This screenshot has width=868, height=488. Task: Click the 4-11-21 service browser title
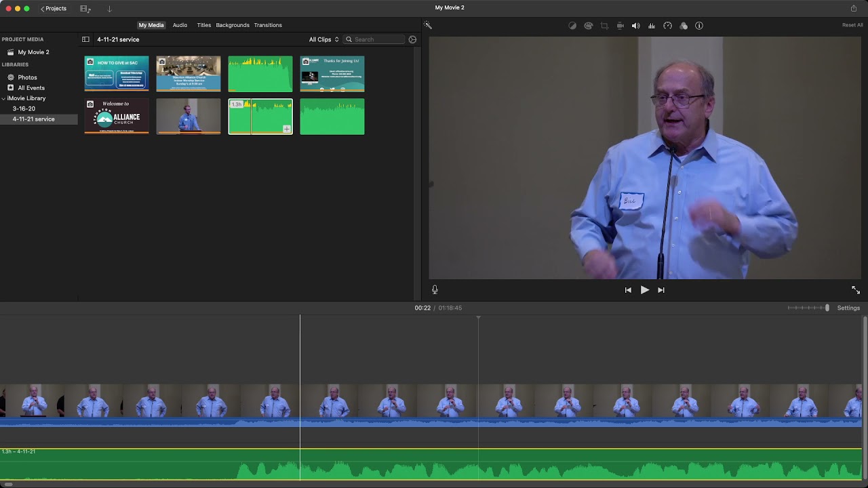118,39
